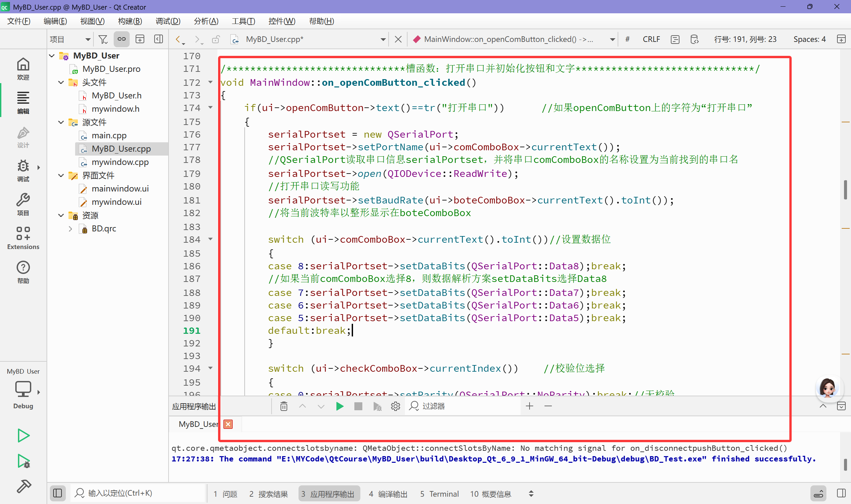Viewport: 851px width, 504px height.
Task: Click the locator input field
Action: tap(136, 493)
